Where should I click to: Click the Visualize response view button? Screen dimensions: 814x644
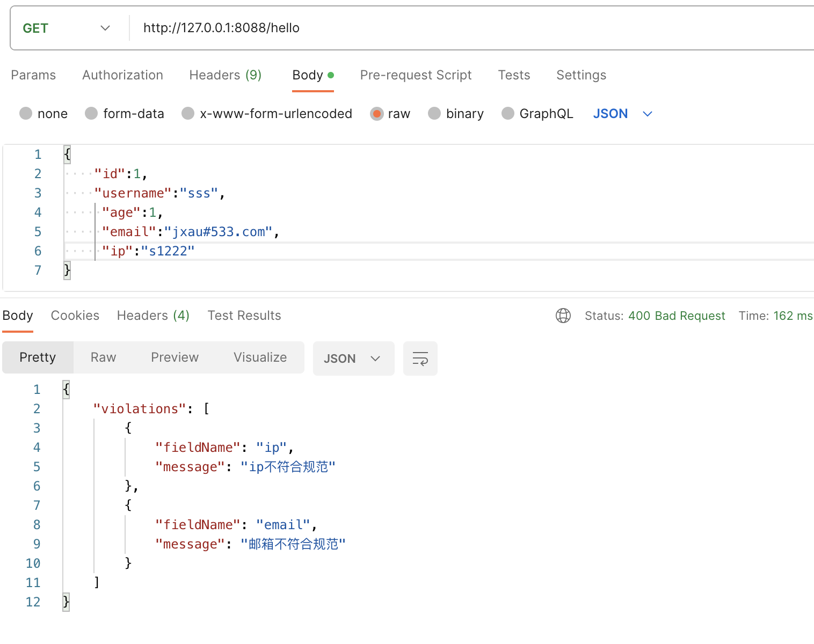(x=260, y=357)
